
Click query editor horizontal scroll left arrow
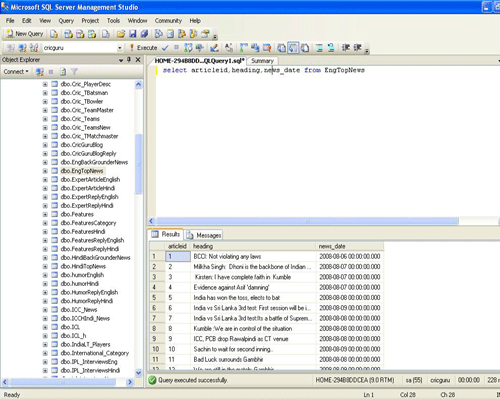click(152, 221)
